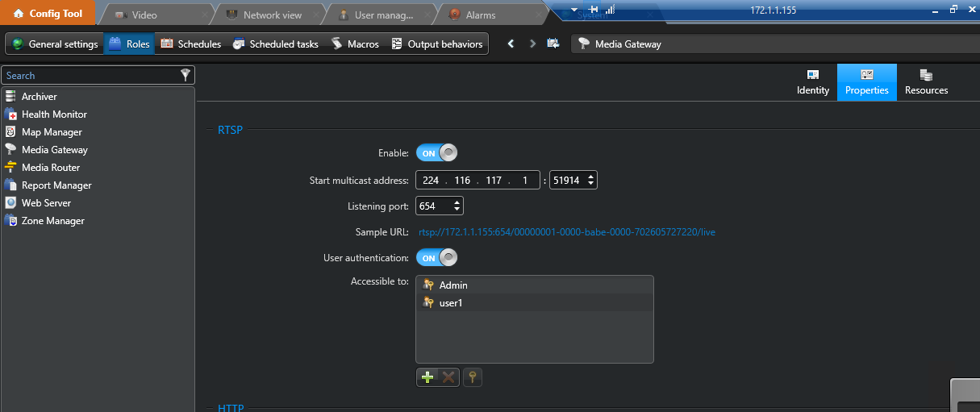Select Media Router role
Image resolution: width=980 pixels, height=412 pixels.
(98, 168)
